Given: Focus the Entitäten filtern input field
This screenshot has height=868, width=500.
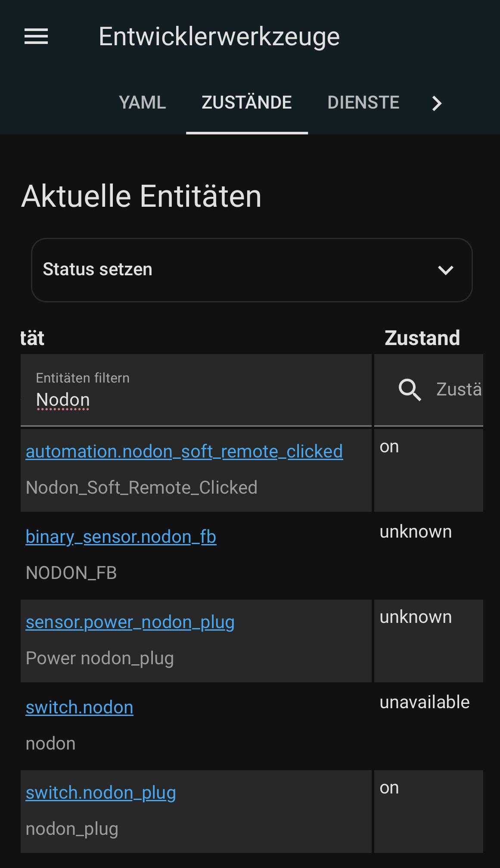Looking at the screenshot, I should (196, 400).
